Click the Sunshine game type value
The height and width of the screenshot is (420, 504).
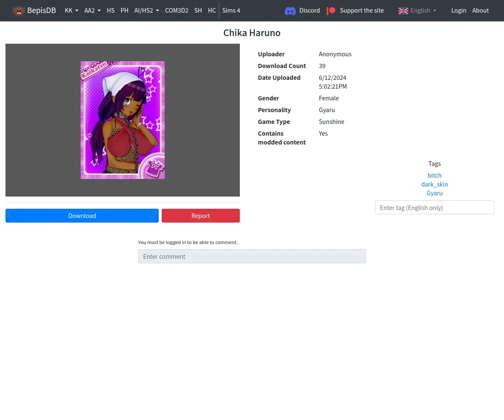click(331, 122)
